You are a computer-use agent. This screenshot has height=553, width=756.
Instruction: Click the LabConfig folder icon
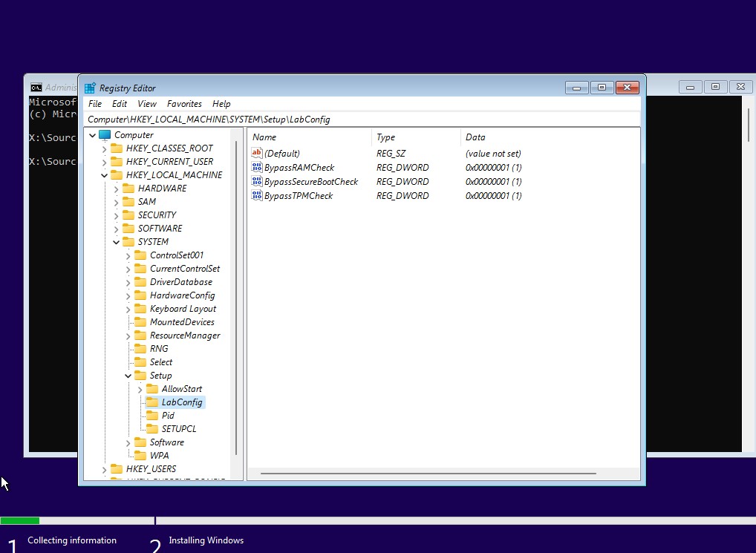(152, 402)
